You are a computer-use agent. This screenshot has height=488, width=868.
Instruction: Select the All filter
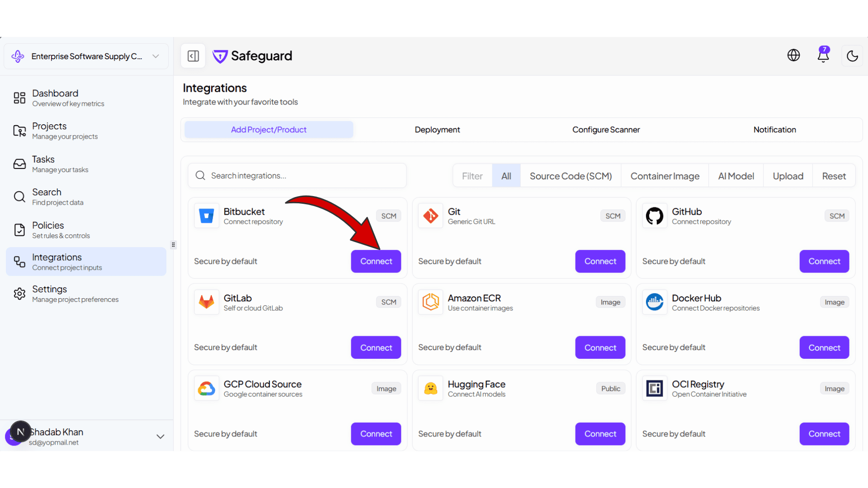(x=506, y=176)
